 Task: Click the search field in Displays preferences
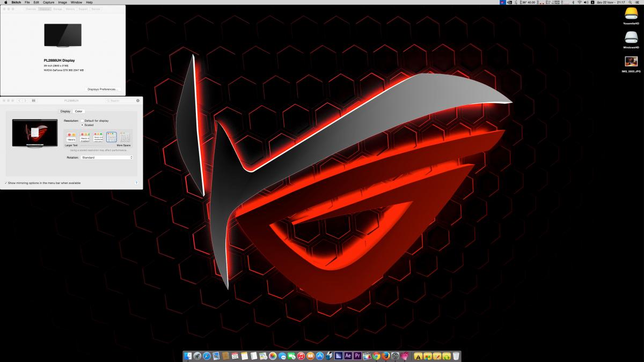coord(122,100)
